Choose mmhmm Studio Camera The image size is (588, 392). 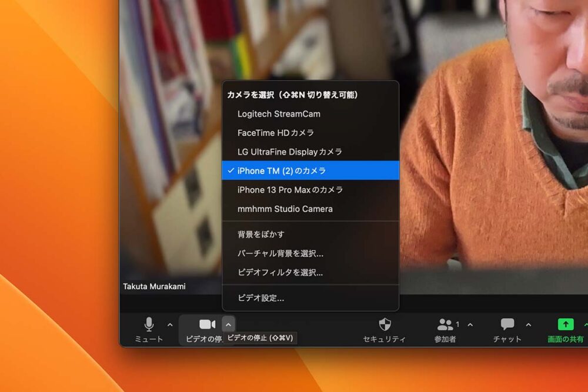click(285, 209)
